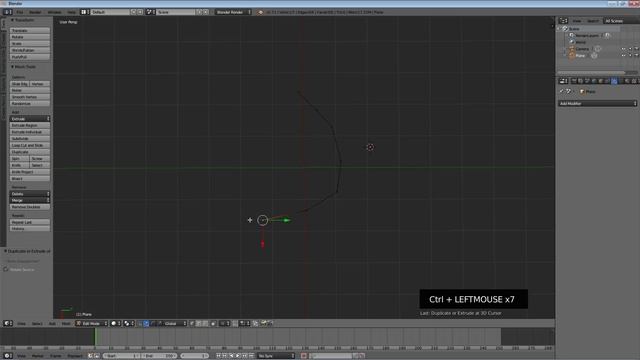Adjust the current frame field in timeline
This screenshot has width=640, height=360.
(195, 356)
